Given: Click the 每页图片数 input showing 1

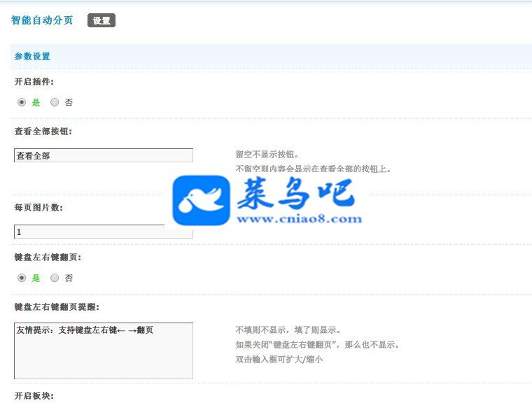Looking at the screenshot, I should [104, 232].
